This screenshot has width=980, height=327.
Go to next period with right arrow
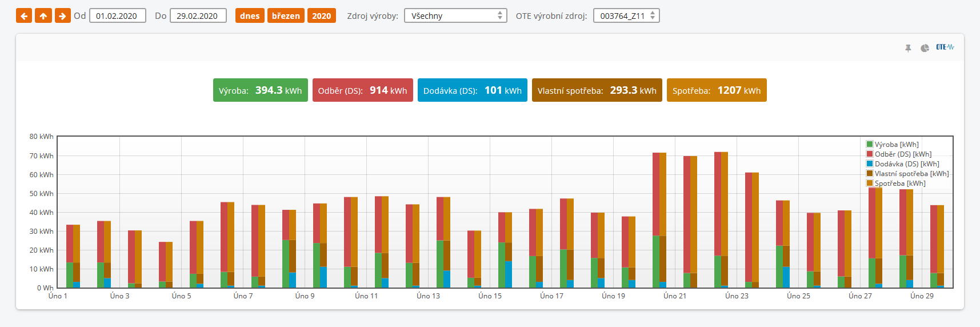click(x=63, y=16)
